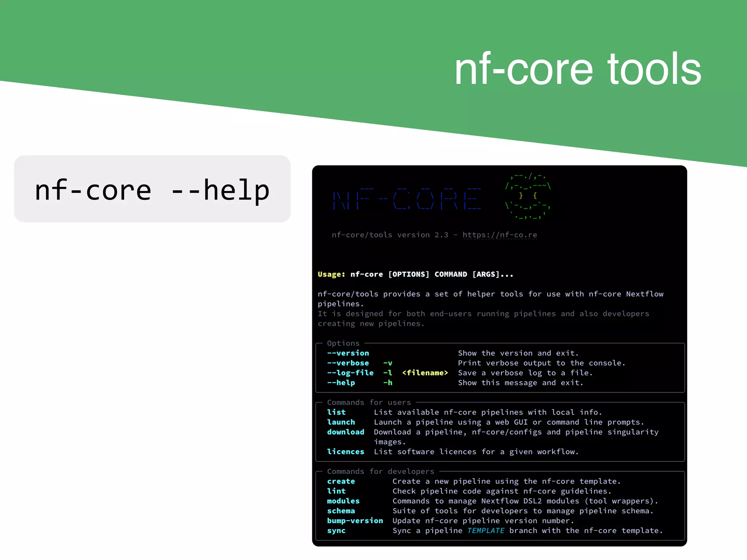The height and width of the screenshot is (560, 747).
Task: Open the https://nf-co.re link
Action: tap(500, 235)
